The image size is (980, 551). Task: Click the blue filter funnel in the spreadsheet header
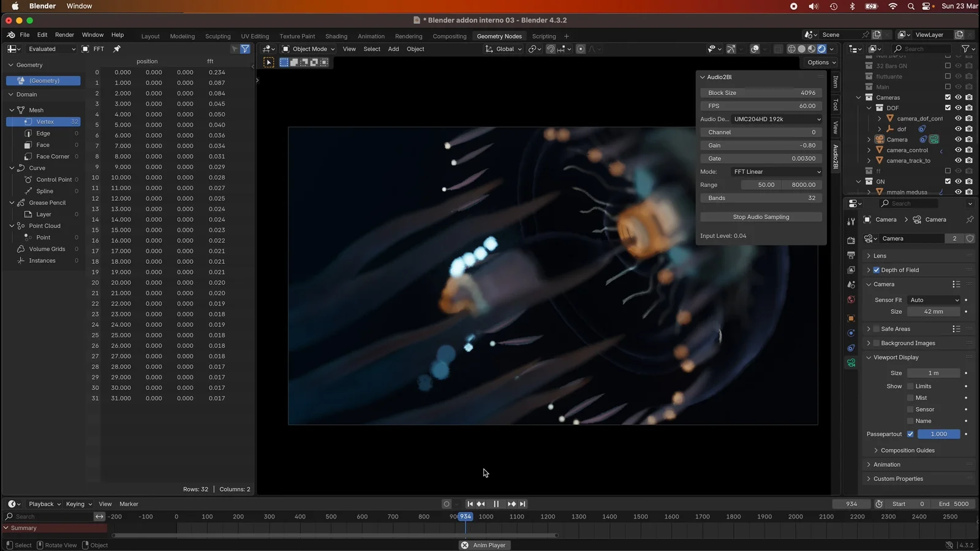point(245,48)
